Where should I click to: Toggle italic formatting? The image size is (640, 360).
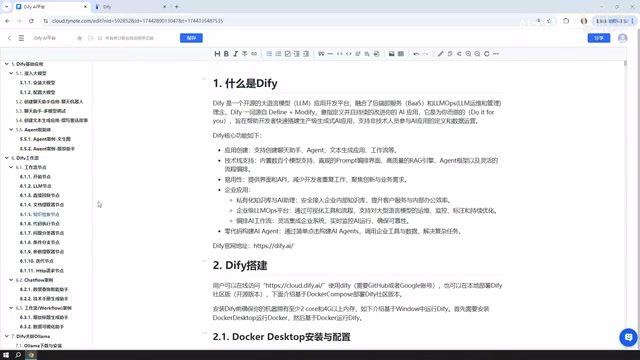tap(236, 54)
